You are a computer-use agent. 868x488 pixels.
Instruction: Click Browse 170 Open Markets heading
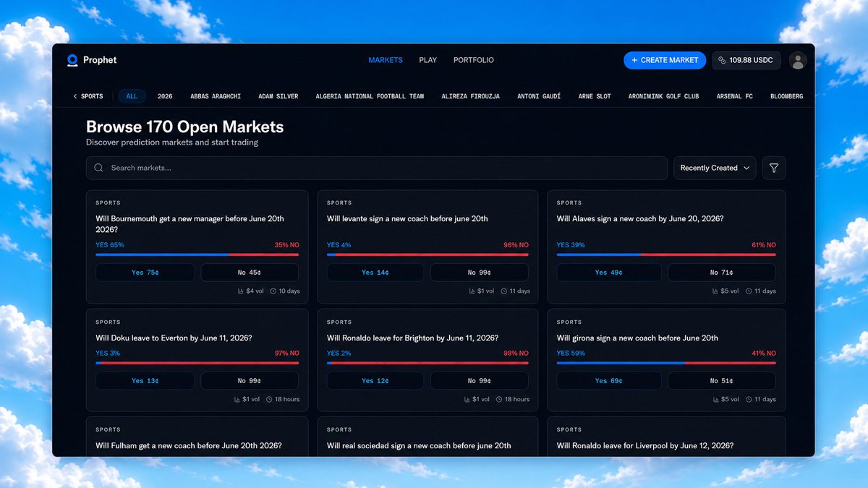click(x=184, y=127)
